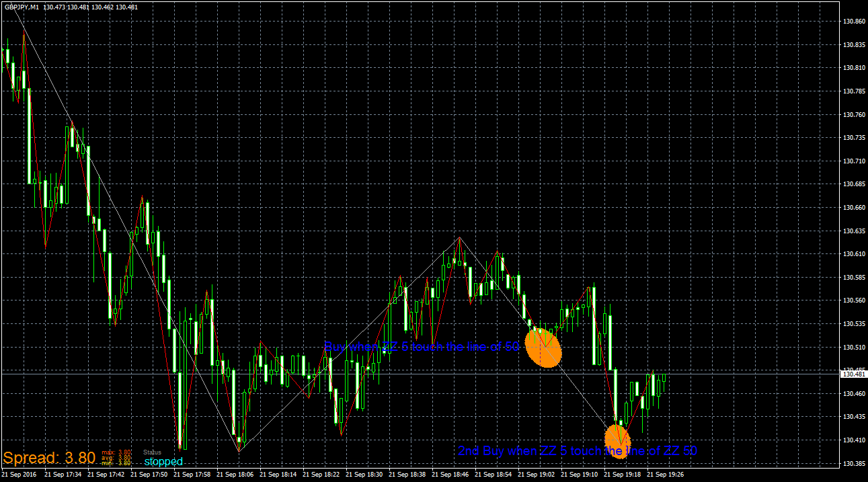
Task: Click the 130.460 price scale label
Action: 854,394
